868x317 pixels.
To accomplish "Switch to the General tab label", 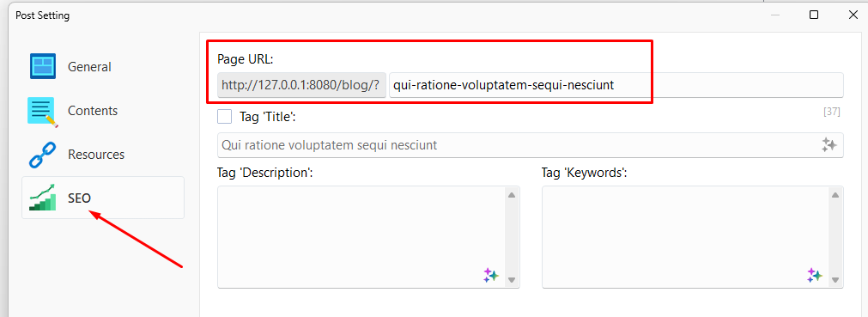I will [89, 67].
